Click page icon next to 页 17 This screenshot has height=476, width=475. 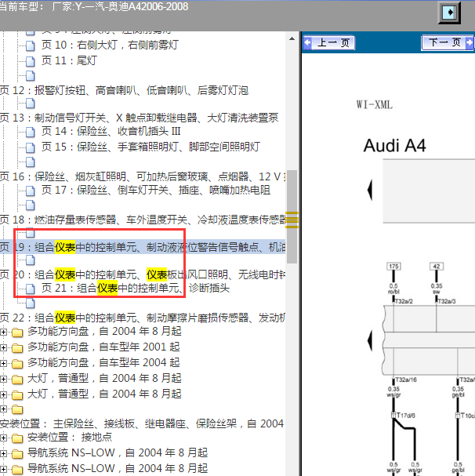click(x=30, y=191)
